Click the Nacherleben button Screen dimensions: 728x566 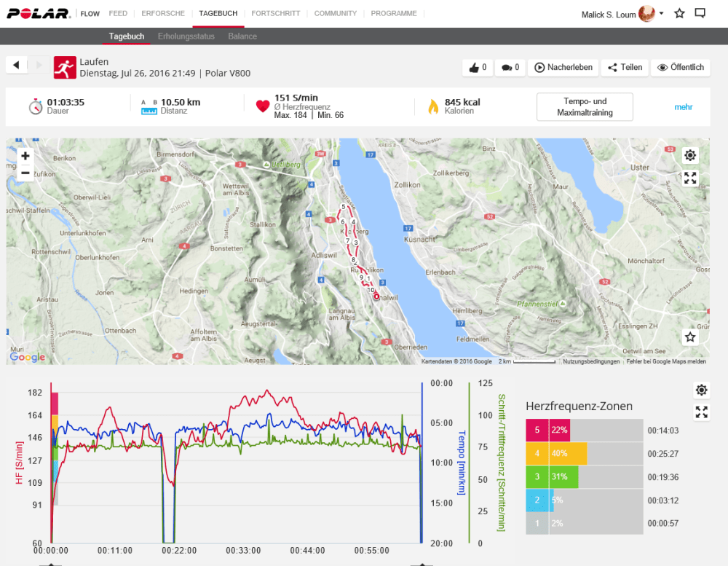click(563, 67)
